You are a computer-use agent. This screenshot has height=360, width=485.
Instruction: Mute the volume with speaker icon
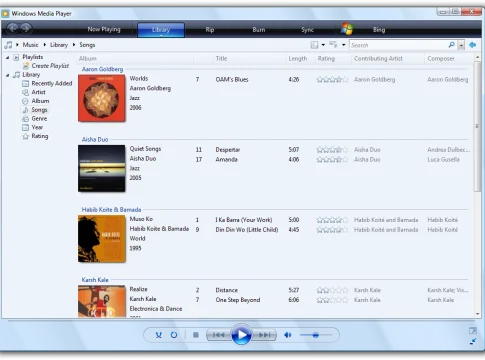pyautogui.click(x=288, y=335)
